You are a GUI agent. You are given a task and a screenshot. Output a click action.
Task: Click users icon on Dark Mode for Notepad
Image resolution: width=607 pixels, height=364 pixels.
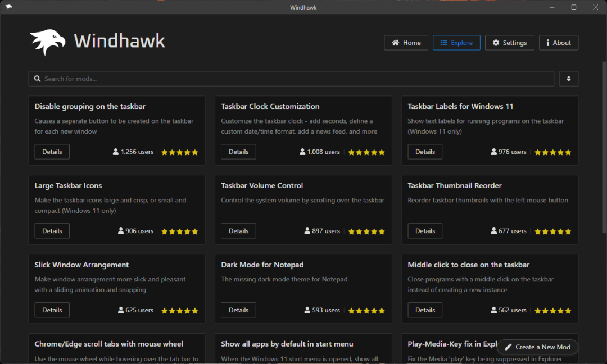pyautogui.click(x=307, y=310)
